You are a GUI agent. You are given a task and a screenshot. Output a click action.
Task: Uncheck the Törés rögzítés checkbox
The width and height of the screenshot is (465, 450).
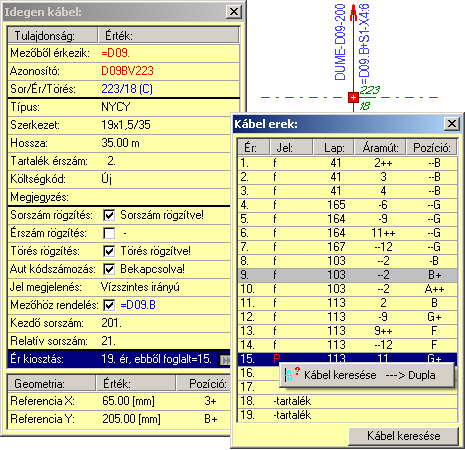pyautogui.click(x=109, y=251)
